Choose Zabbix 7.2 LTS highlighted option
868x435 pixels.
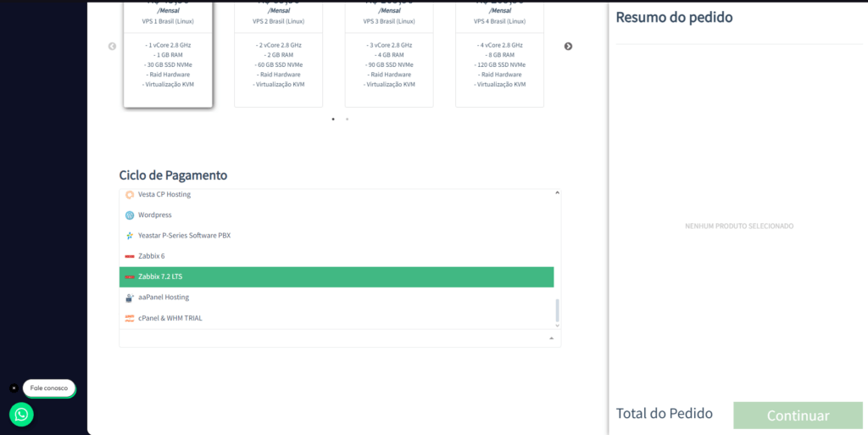click(337, 276)
